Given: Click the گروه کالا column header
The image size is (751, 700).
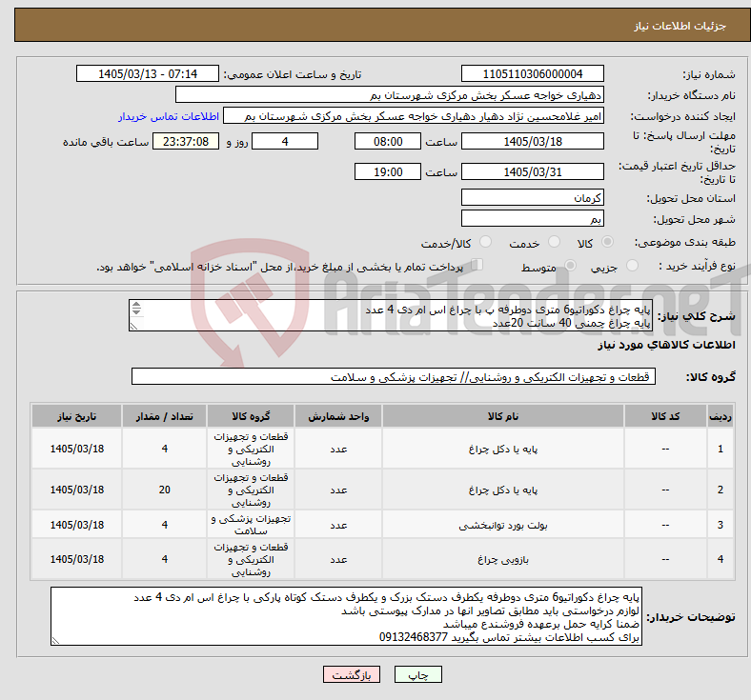Looking at the screenshot, I should tap(251, 416).
